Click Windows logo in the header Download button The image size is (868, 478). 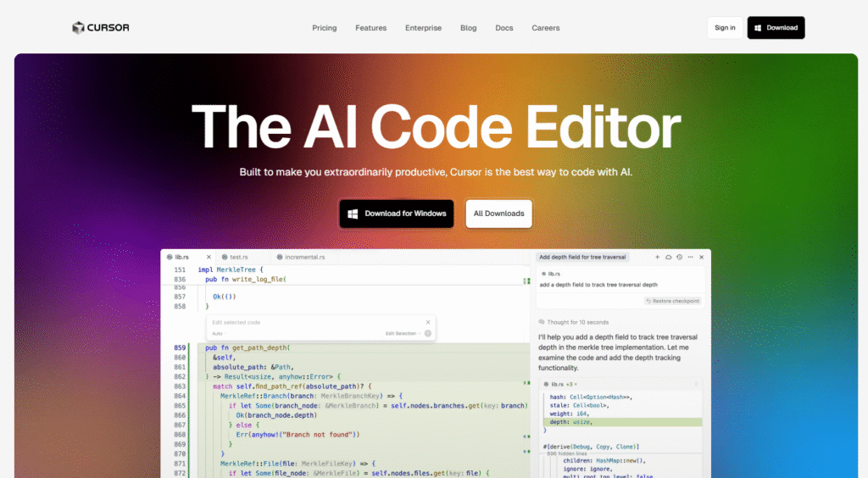click(x=758, y=28)
